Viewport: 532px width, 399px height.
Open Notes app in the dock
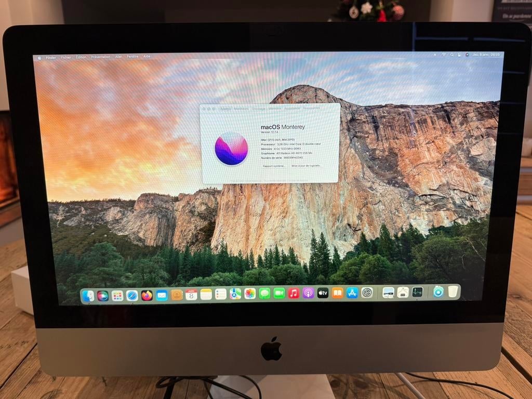tap(206, 294)
